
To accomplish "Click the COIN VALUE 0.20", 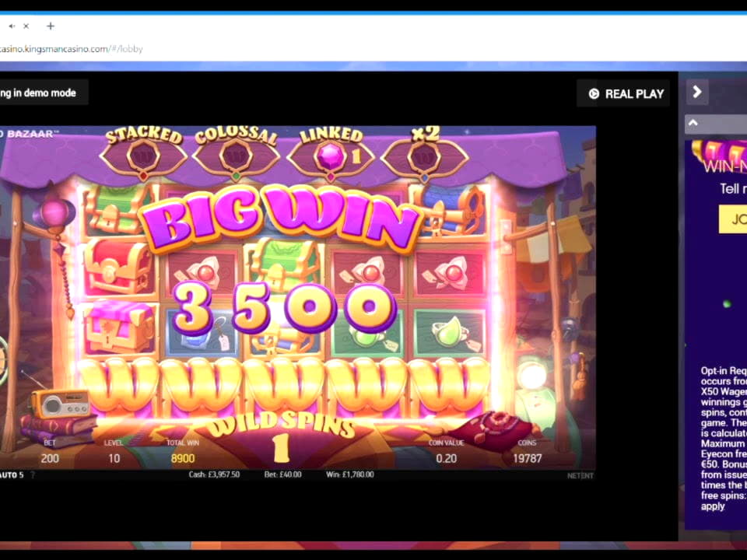I will click(x=446, y=459).
